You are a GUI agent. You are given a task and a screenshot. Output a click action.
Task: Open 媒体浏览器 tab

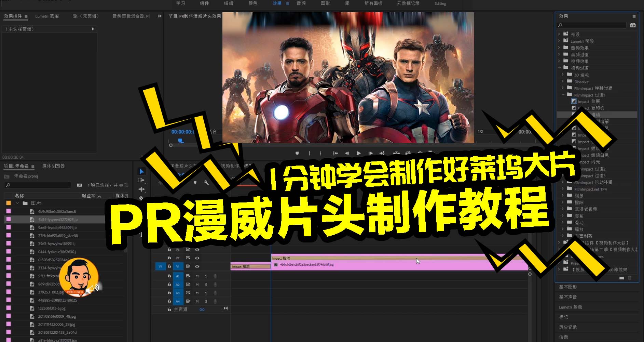pyautogui.click(x=53, y=166)
